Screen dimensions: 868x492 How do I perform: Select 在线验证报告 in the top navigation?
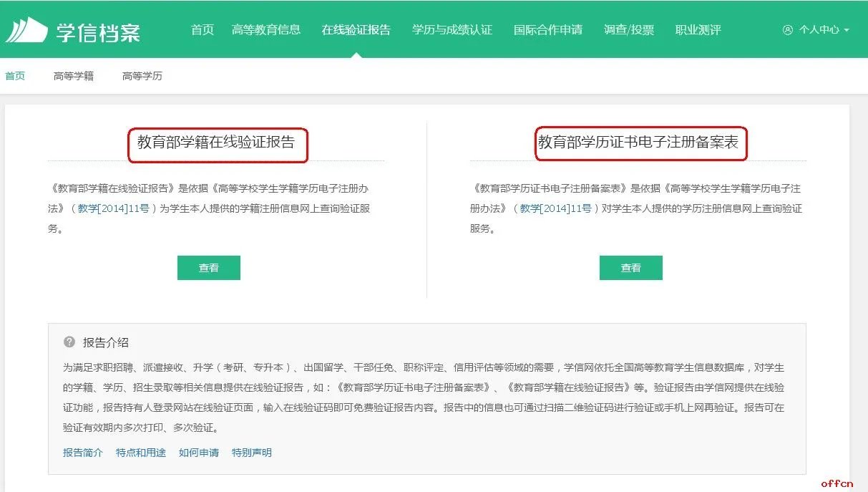pyautogui.click(x=356, y=30)
